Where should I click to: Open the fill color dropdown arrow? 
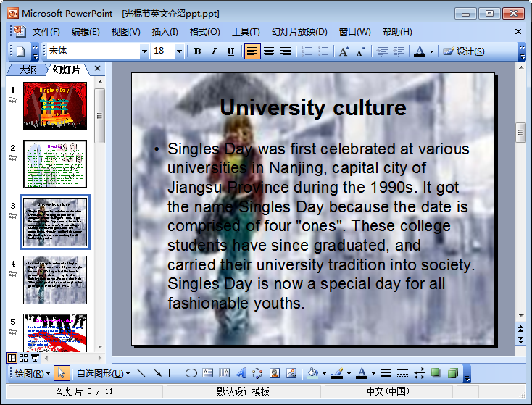click(x=325, y=374)
